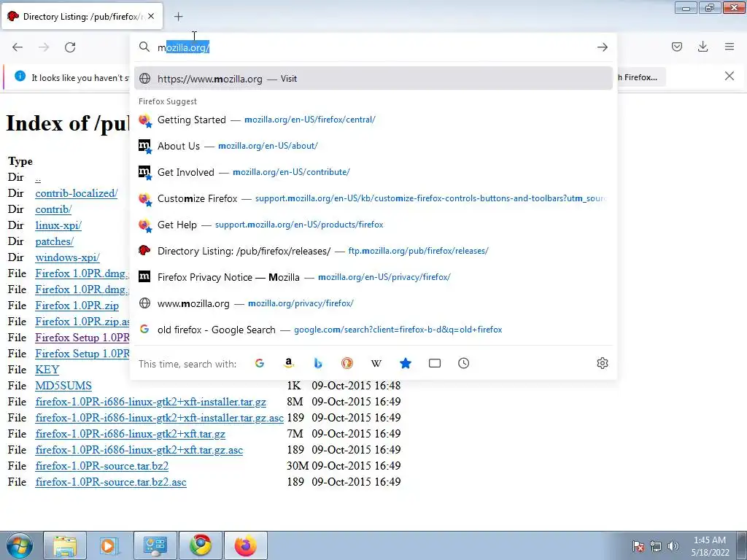Open parent directory '..' link

38,178
